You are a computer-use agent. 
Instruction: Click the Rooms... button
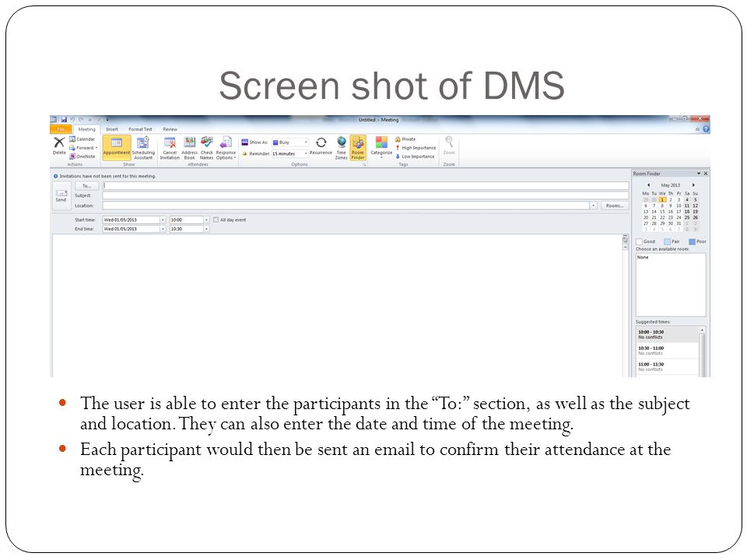coord(615,205)
